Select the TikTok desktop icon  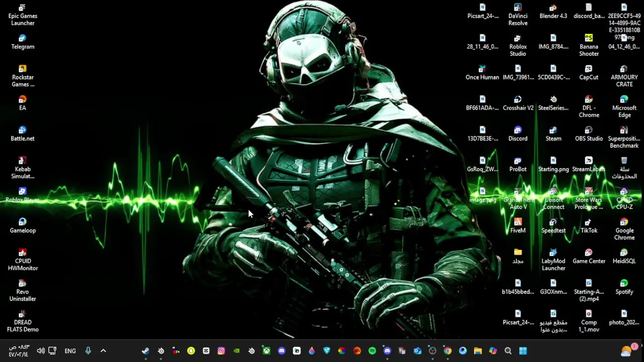tap(589, 226)
